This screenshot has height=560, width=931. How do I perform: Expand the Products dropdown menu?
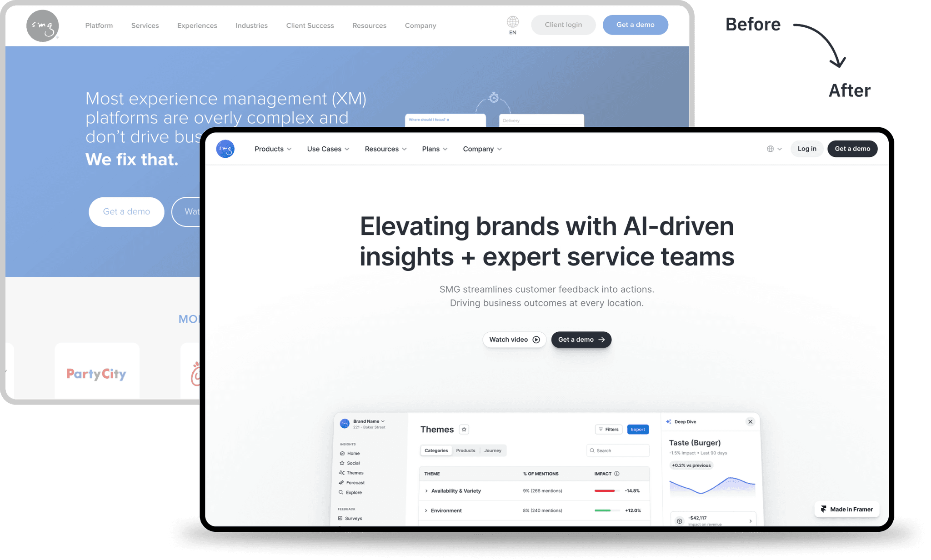pyautogui.click(x=273, y=148)
